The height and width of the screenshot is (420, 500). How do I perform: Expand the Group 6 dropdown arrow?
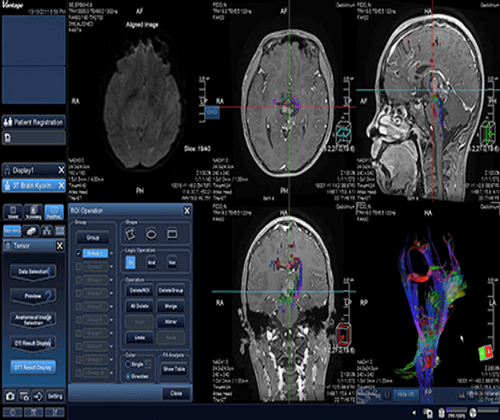(x=111, y=320)
